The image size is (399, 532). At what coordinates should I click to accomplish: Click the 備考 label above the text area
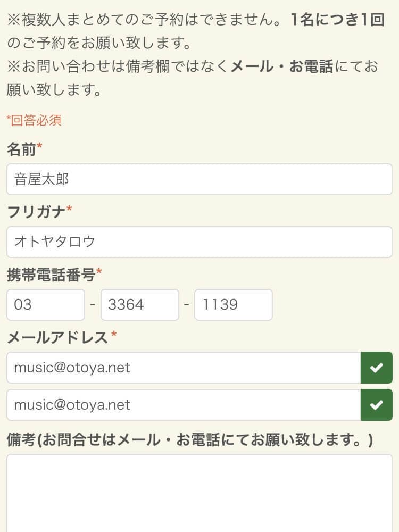[189, 440]
